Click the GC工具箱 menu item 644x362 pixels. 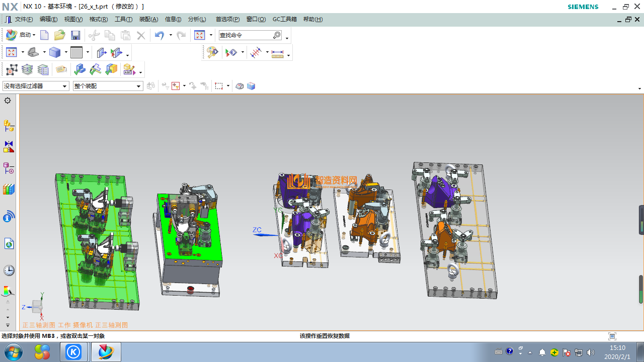click(285, 19)
